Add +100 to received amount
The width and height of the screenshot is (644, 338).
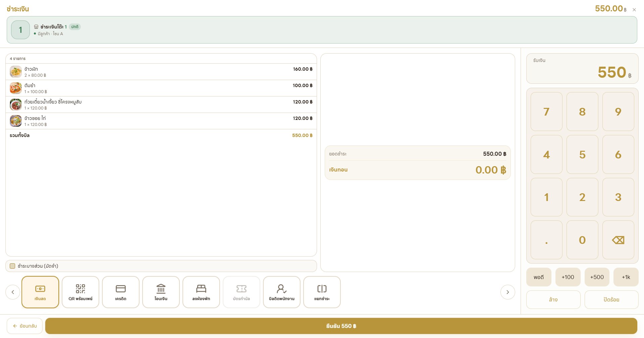pyautogui.click(x=568, y=277)
